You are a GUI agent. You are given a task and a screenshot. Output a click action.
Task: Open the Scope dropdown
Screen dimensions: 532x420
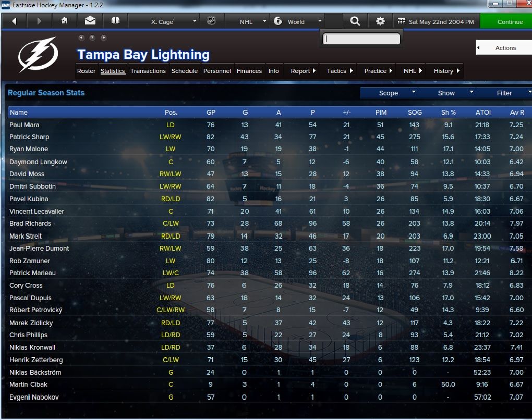coord(389,93)
